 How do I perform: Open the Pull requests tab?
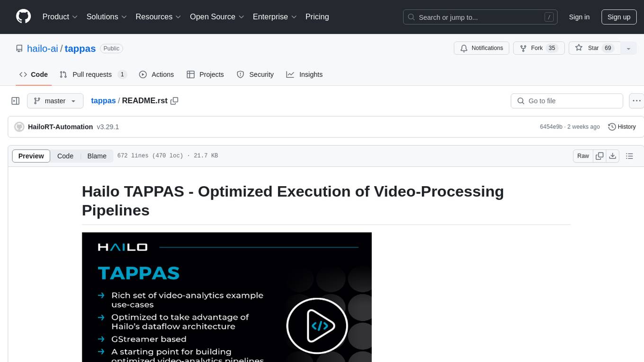[93, 74]
